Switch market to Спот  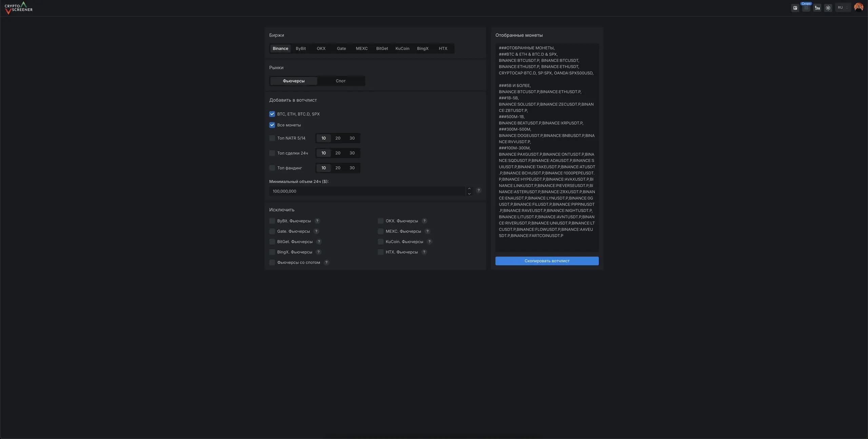(341, 81)
